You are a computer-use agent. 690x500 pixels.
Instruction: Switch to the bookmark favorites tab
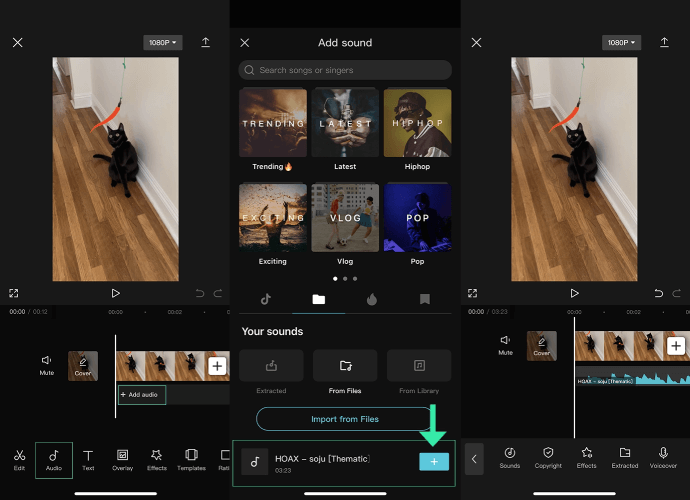click(x=425, y=299)
